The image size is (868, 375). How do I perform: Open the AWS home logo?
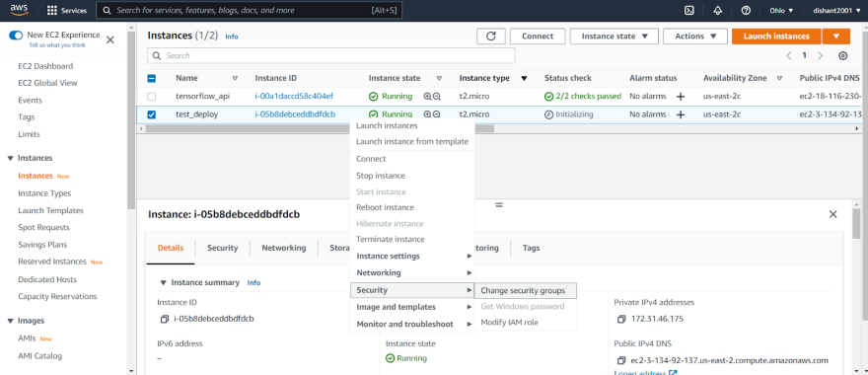coord(20,10)
